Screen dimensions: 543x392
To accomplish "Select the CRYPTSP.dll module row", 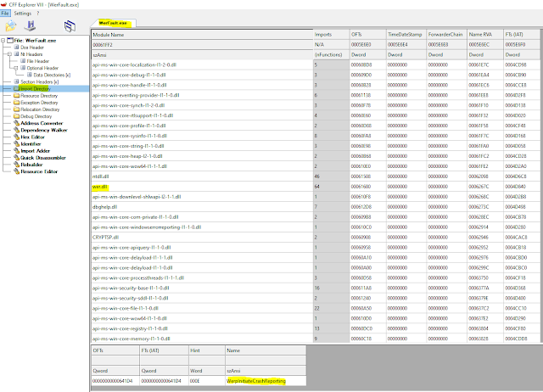I will [316, 238].
